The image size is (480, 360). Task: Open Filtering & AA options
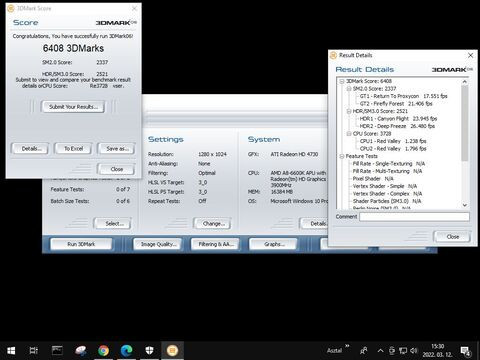[215, 244]
